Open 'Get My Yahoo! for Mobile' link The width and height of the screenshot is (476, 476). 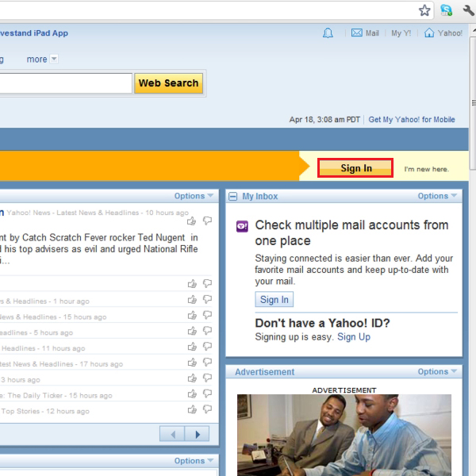412,120
